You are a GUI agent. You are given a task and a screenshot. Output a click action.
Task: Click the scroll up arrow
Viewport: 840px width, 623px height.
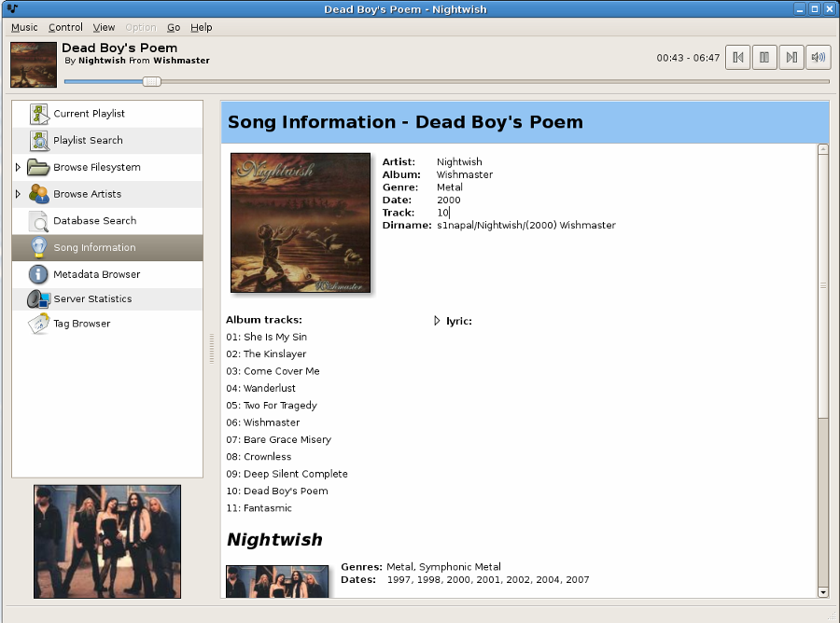point(823,149)
